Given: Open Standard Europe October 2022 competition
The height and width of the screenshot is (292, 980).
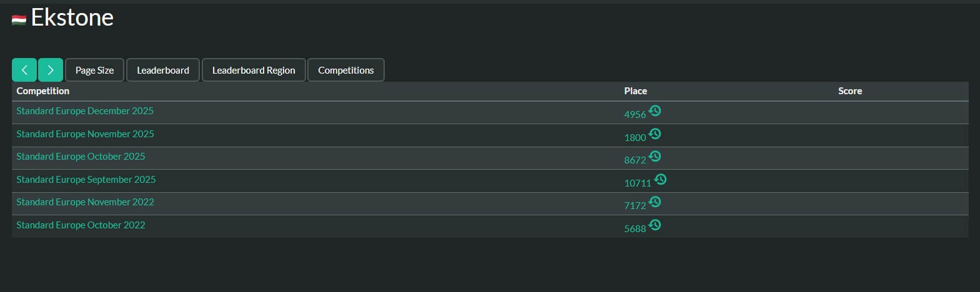Looking at the screenshot, I should [81, 225].
